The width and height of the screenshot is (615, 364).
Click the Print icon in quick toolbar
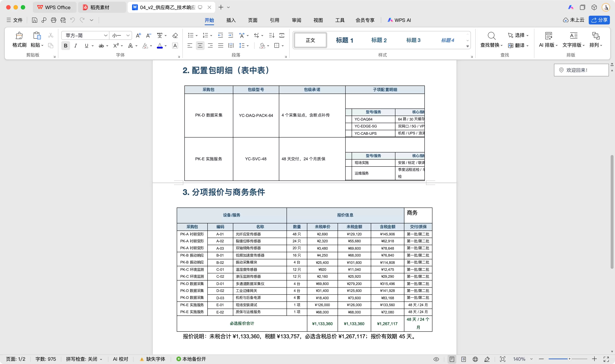pyautogui.click(x=53, y=20)
